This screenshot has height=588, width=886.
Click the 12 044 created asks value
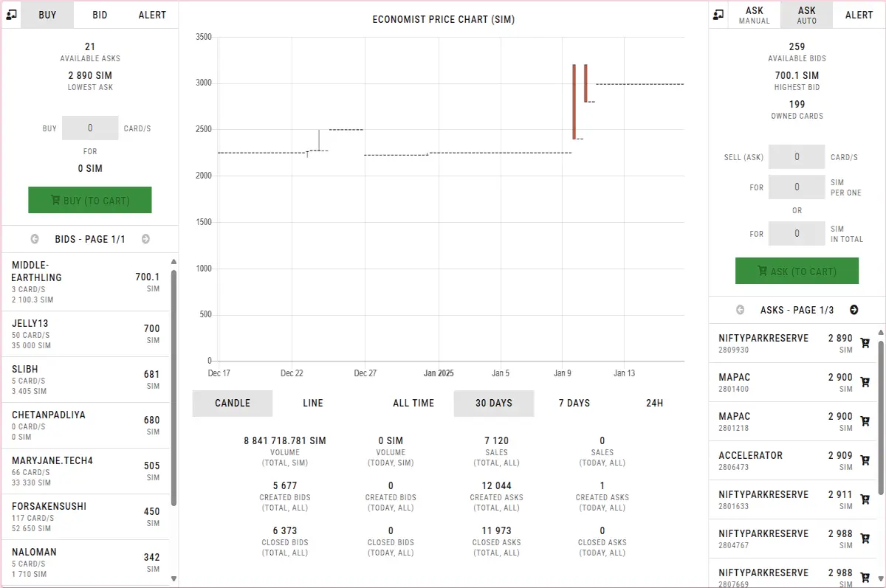point(496,485)
